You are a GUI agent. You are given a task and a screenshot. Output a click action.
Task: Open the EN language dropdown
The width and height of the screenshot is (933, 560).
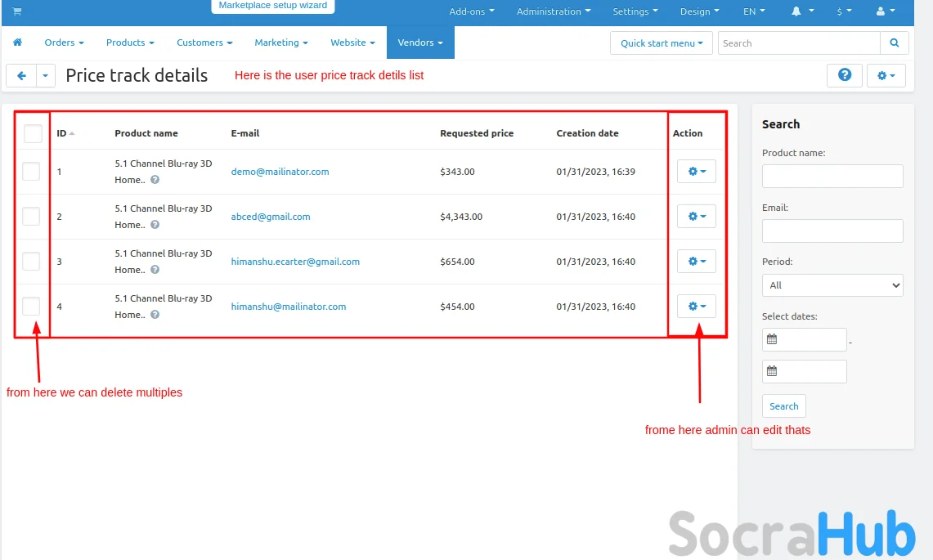754,11
